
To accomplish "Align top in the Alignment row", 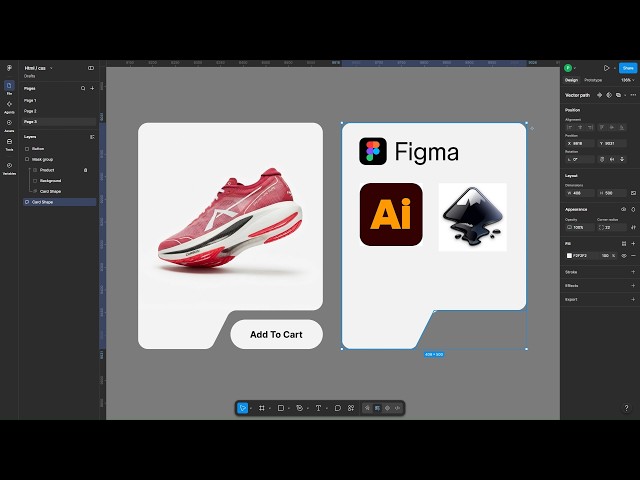I will pos(602,127).
